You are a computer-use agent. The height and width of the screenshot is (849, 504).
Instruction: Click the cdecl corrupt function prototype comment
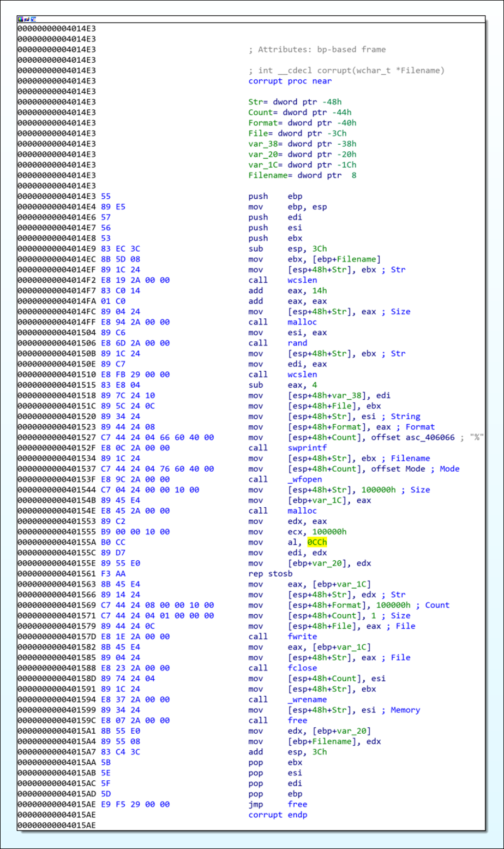tap(346, 70)
